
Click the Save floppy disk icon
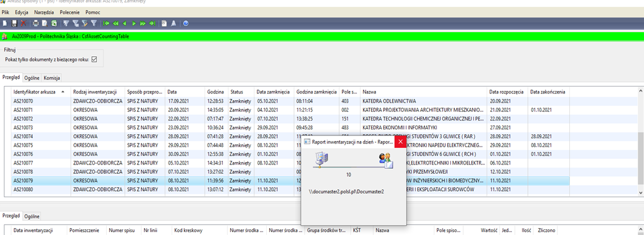point(14,23)
